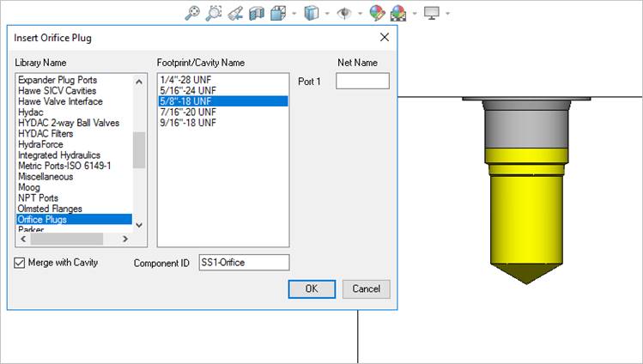Select the HydraForce library
643x364 pixels.
(x=40, y=144)
